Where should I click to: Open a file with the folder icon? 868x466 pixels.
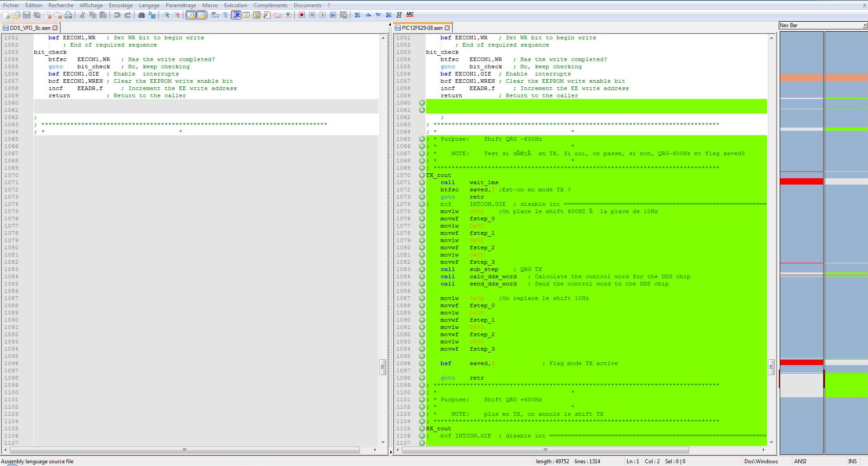pyautogui.click(x=15, y=15)
